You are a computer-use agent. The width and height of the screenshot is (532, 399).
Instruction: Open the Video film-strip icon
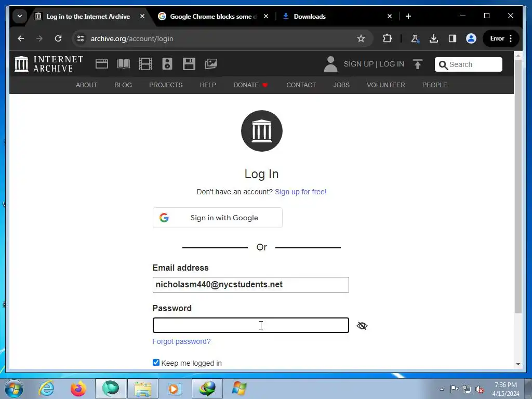coord(145,64)
